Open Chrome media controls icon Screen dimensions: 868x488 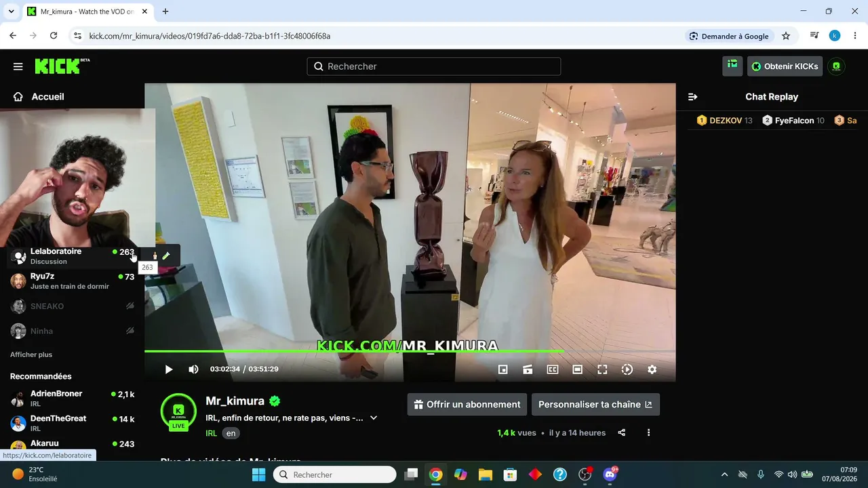click(814, 36)
